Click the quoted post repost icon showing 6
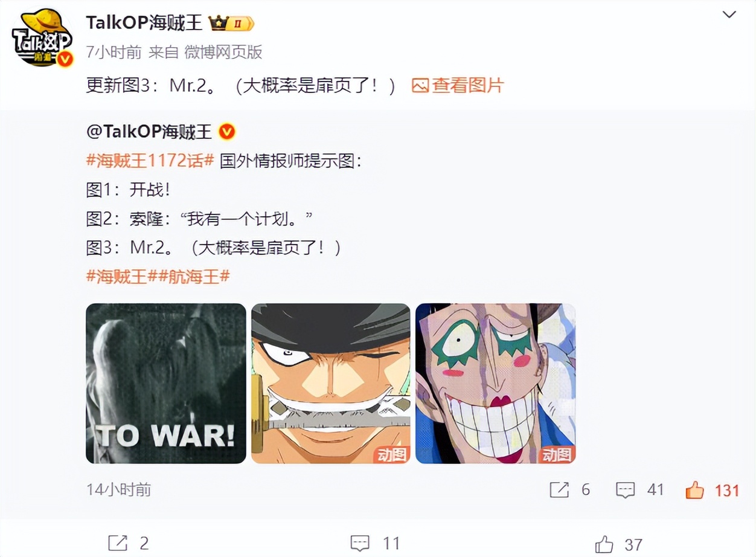The width and height of the screenshot is (756, 557). (559, 490)
